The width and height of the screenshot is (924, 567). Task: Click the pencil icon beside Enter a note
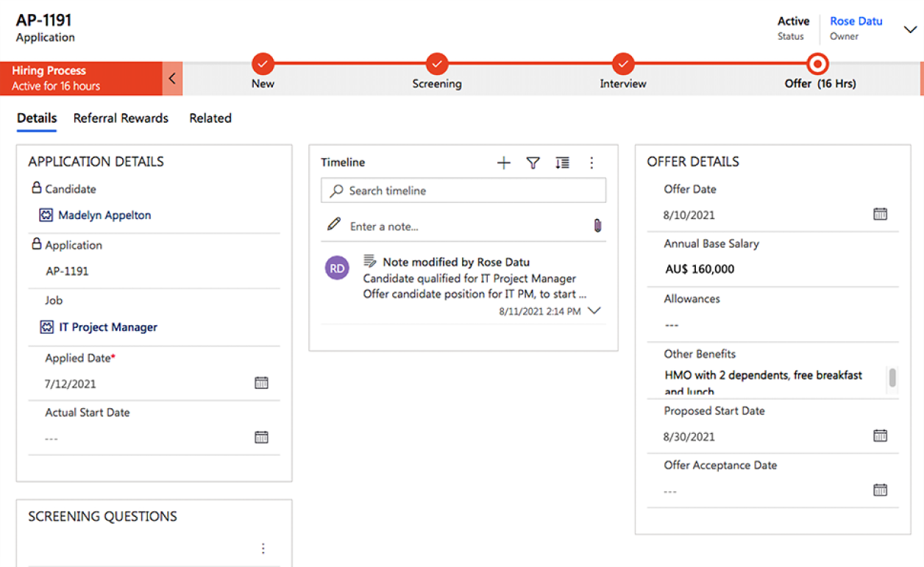tap(334, 224)
